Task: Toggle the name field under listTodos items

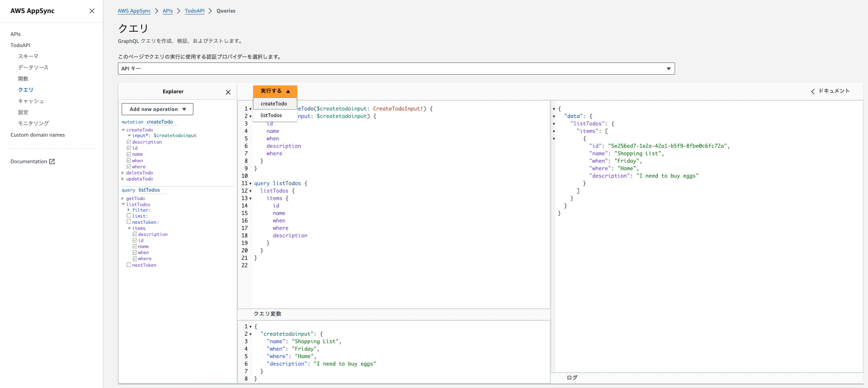Action: (x=135, y=247)
